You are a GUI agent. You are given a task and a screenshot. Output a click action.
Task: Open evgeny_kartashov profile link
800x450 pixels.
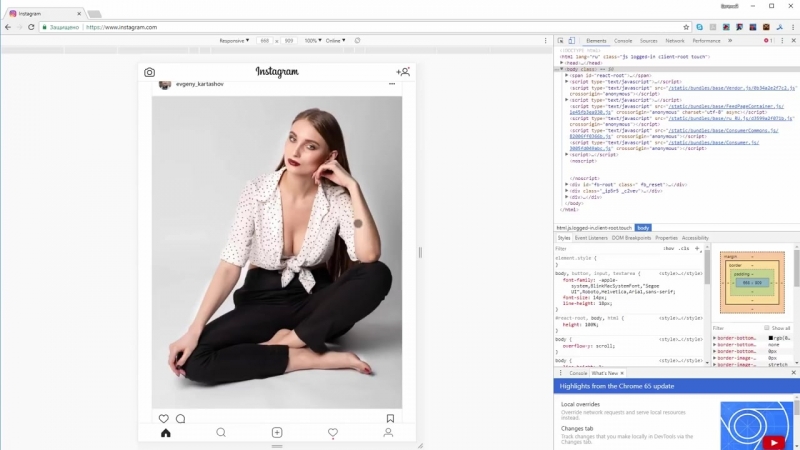click(x=199, y=84)
